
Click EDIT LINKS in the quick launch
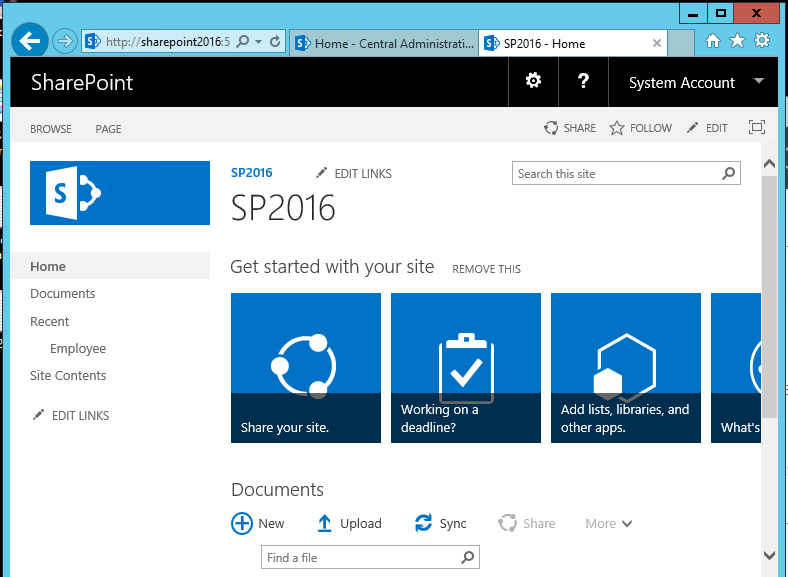71,416
